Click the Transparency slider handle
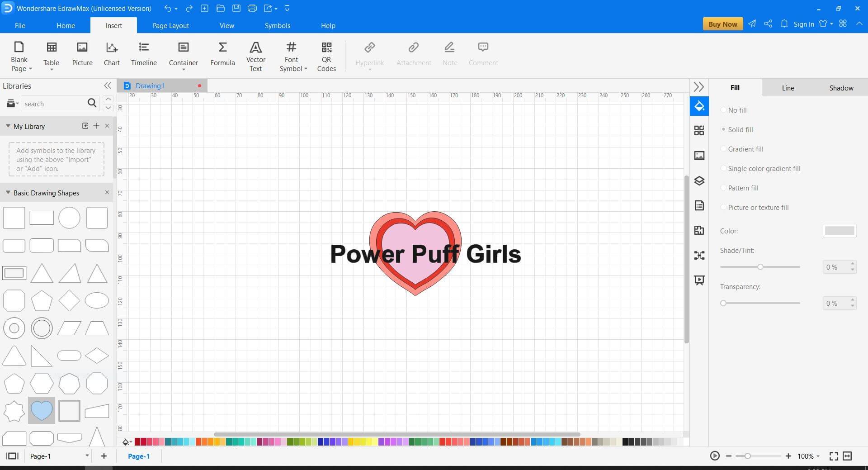The width and height of the screenshot is (868, 470). [723, 303]
